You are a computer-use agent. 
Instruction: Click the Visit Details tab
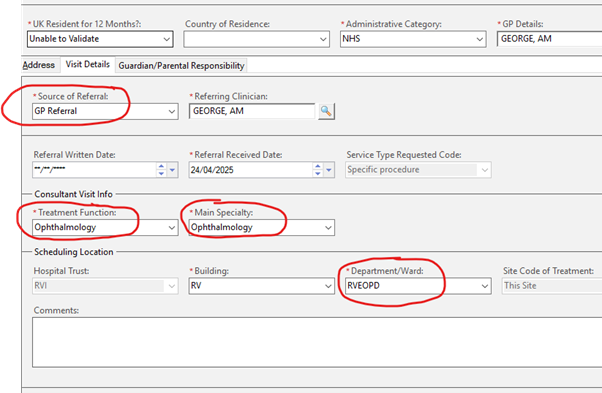pos(88,64)
